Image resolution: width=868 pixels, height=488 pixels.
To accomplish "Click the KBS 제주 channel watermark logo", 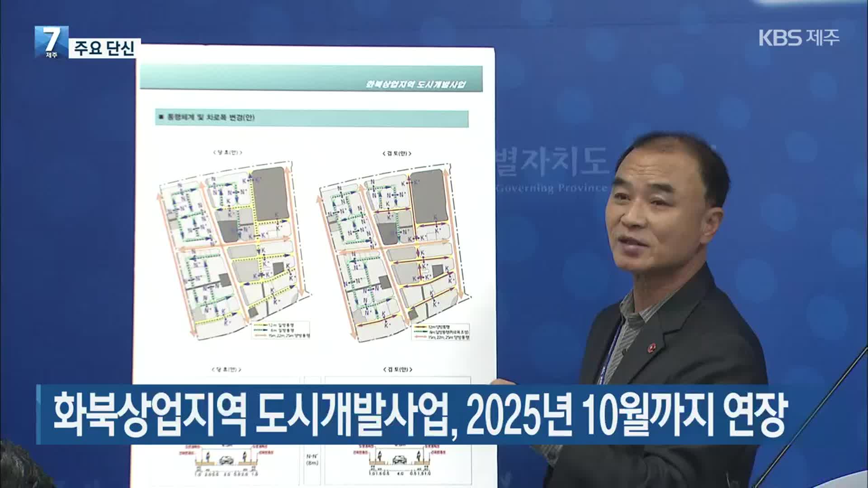I will tap(799, 37).
